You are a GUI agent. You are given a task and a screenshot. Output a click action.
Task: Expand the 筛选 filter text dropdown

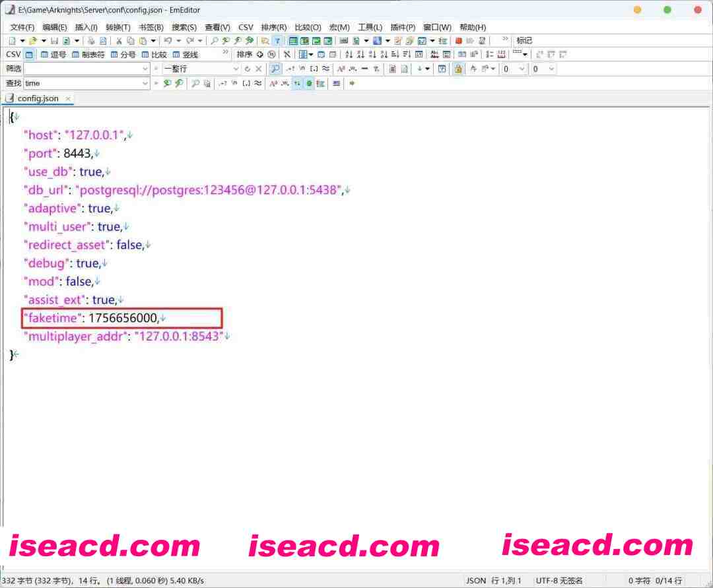pos(145,69)
